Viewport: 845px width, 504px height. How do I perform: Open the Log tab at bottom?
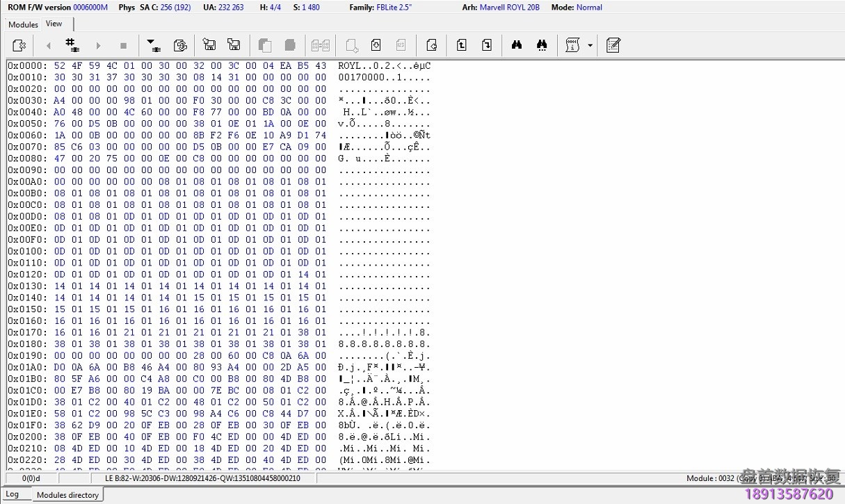(13, 494)
